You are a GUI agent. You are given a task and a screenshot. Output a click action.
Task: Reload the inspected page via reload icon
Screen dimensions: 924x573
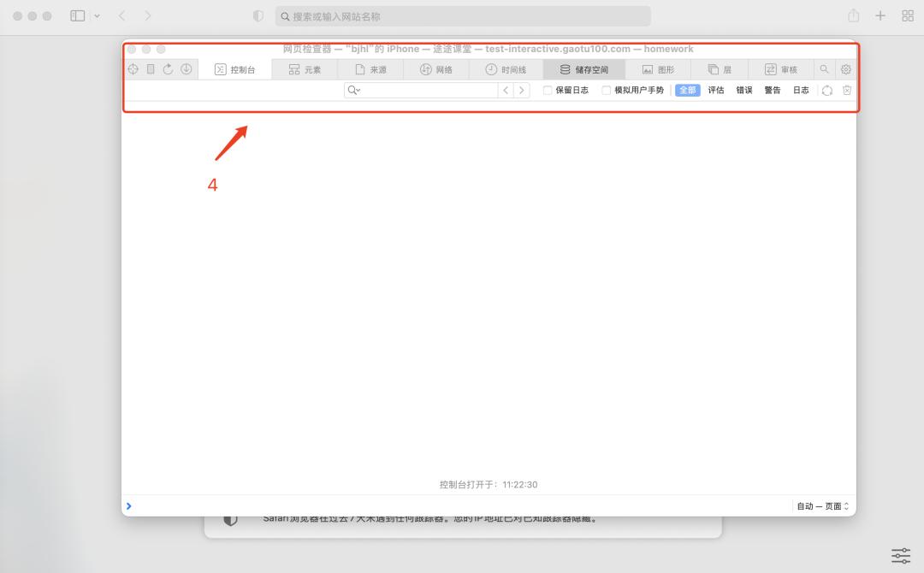[x=168, y=69]
